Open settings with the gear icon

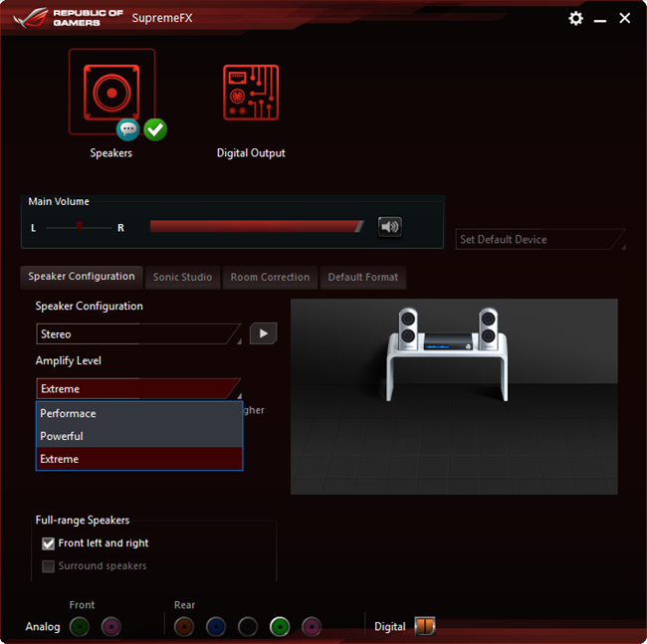pyautogui.click(x=575, y=18)
